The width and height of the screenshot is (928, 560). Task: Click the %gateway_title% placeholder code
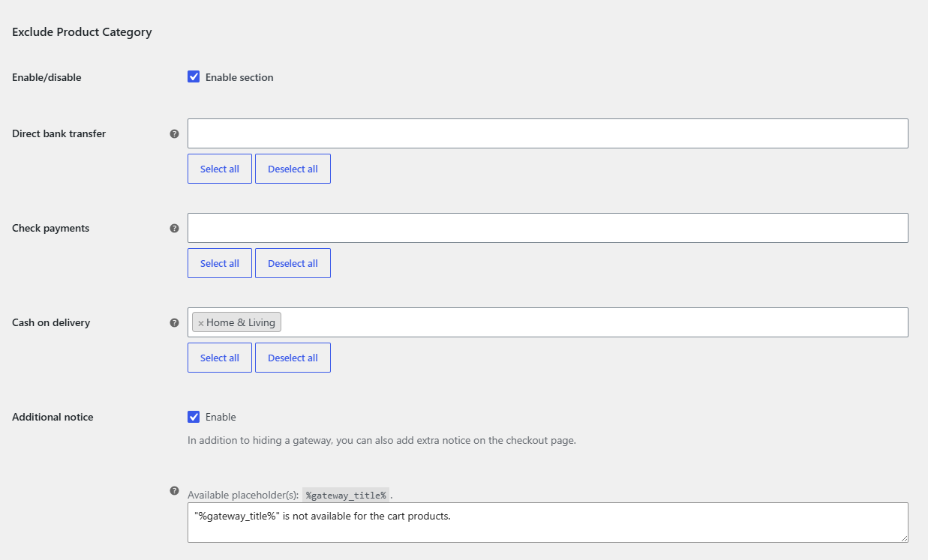346,495
